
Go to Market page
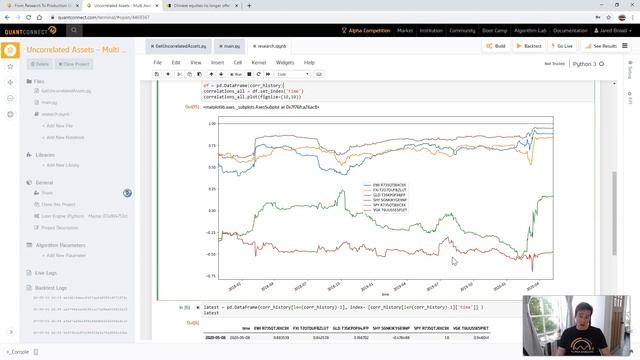click(x=405, y=31)
